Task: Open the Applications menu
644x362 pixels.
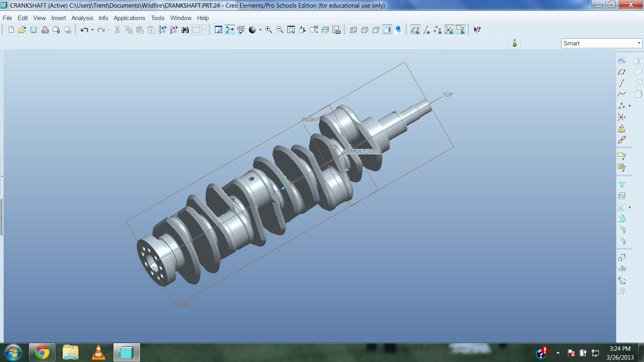Action: tap(129, 18)
